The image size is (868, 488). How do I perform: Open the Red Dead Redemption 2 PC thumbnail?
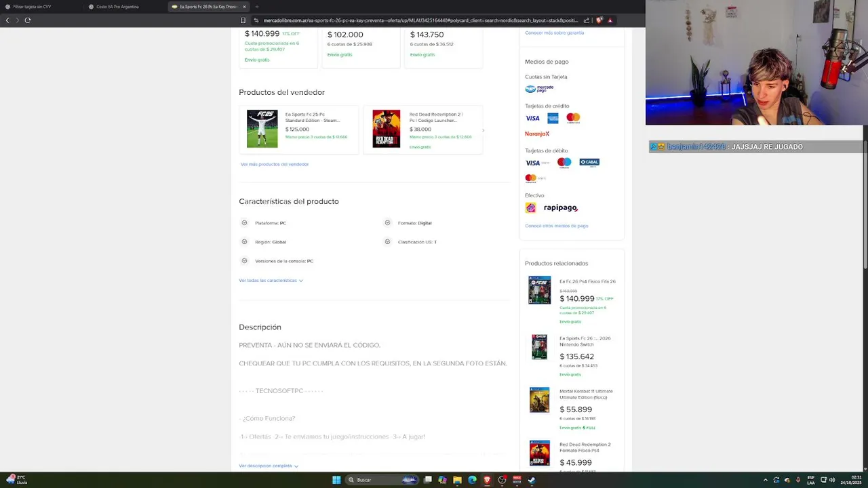386,129
